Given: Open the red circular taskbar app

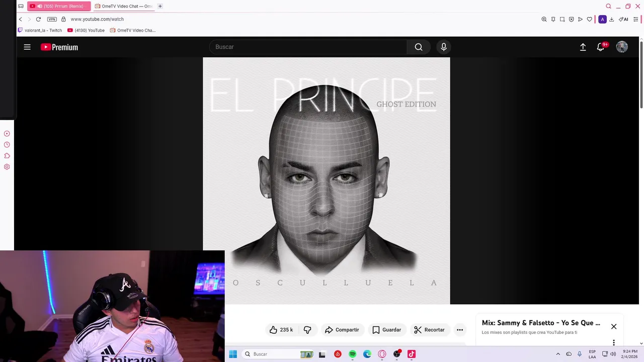Looking at the screenshot, I should click(x=338, y=354).
